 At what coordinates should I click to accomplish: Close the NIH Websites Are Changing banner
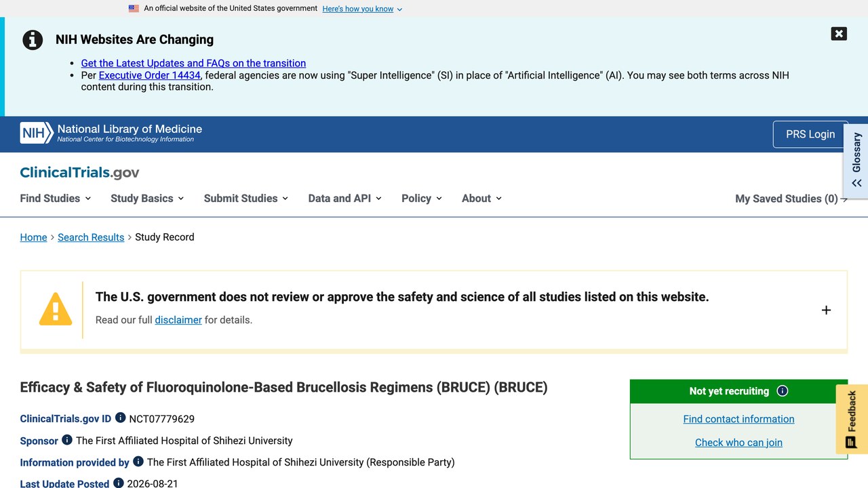pyautogui.click(x=839, y=33)
